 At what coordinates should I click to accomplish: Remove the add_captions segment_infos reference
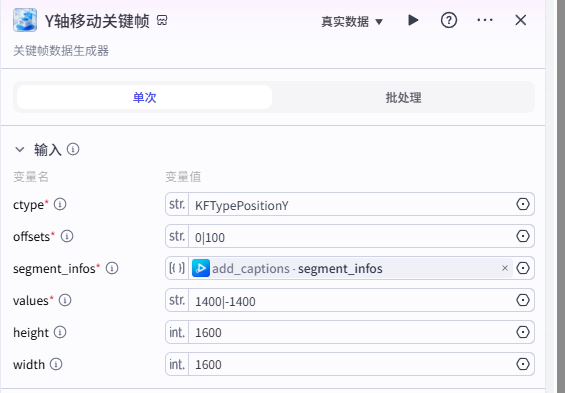click(504, 268)
